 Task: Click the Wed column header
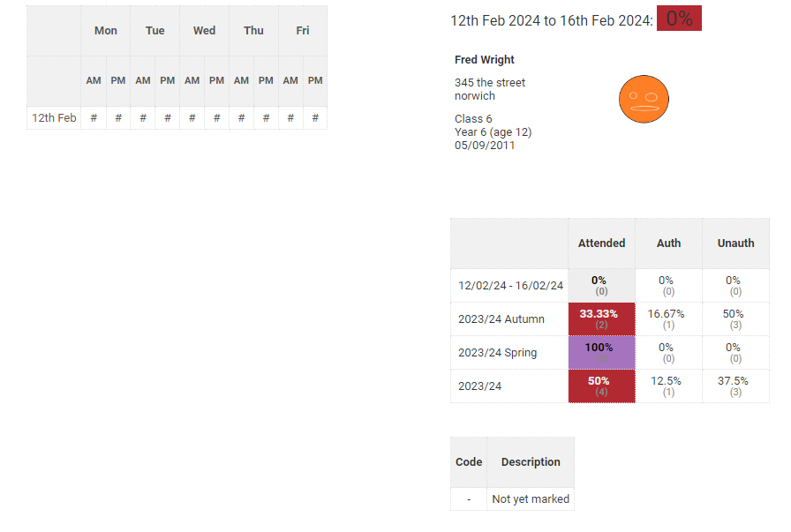click(204, 31)
